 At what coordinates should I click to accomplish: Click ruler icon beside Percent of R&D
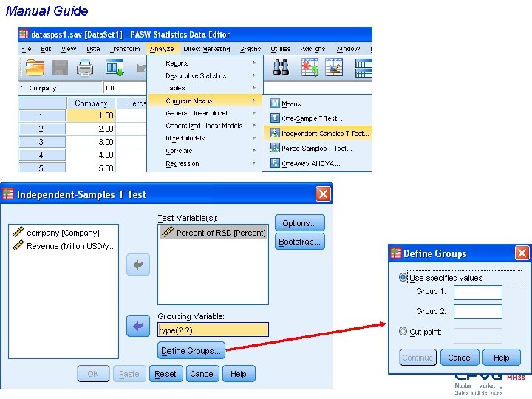168,232
